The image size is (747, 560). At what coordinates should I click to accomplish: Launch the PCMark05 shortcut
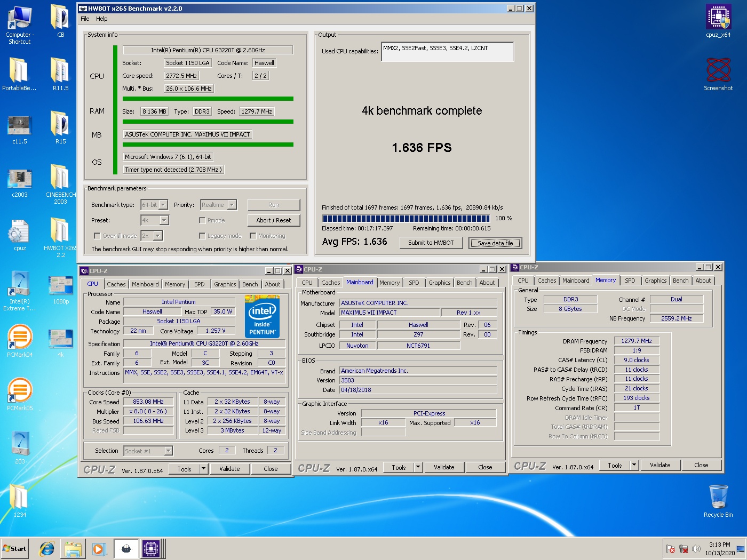[19, 395]
